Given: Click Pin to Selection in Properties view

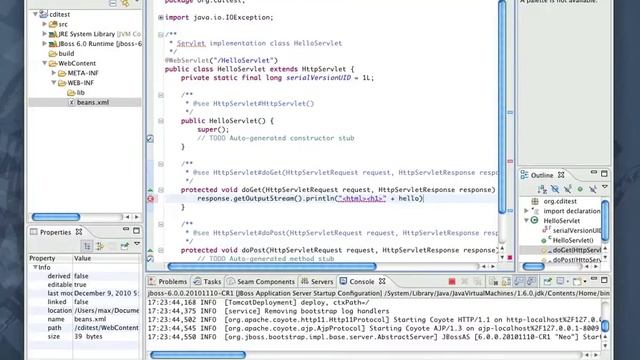Looking at the screenshot, I should click(x=124, y=246).
